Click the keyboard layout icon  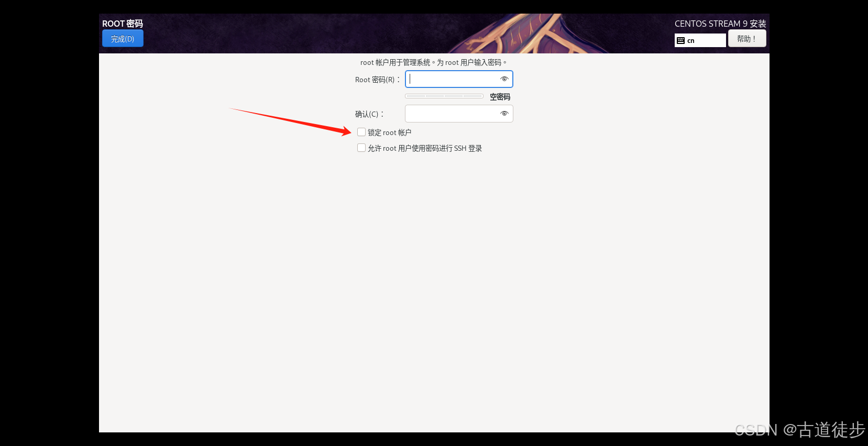coord(680,40)
